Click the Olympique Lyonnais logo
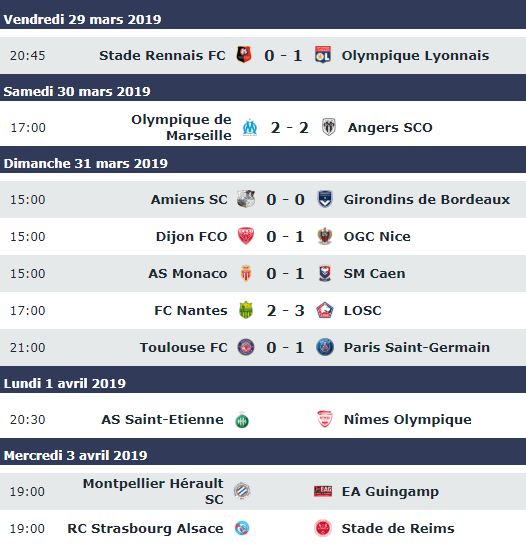526x547 pixels. coord(323,55)
